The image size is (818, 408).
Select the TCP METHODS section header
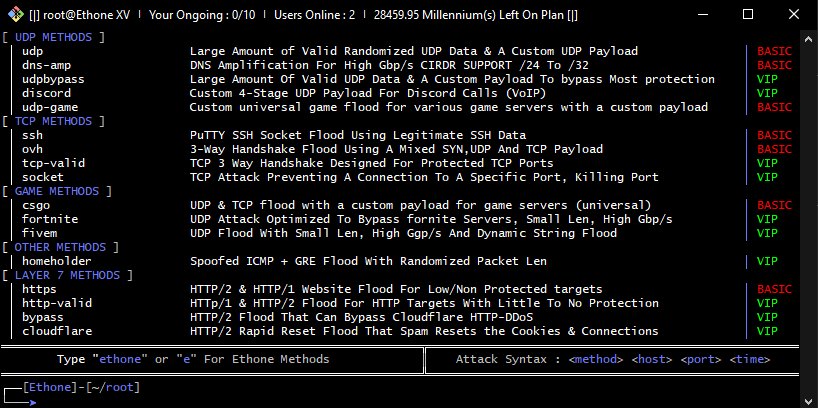(x=53, y=121)
